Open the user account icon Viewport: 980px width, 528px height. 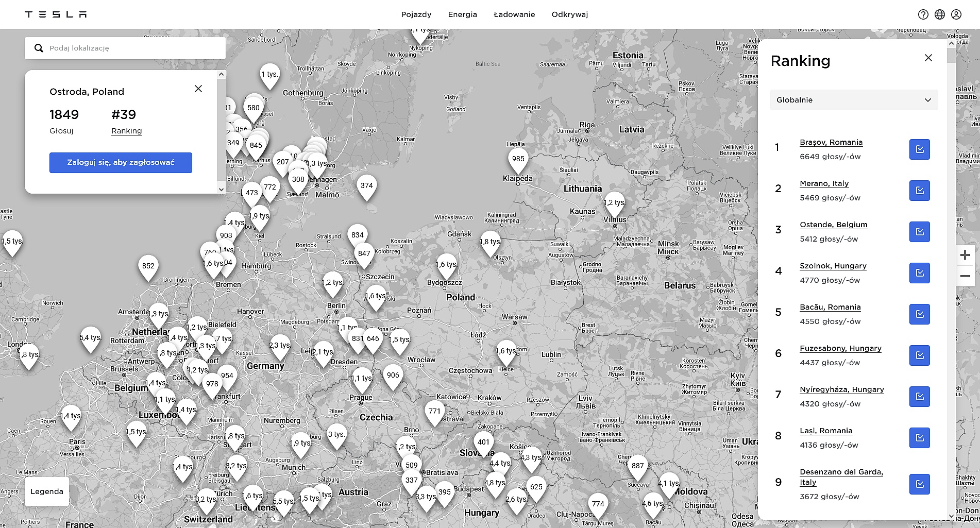click(x=956, y=14)
